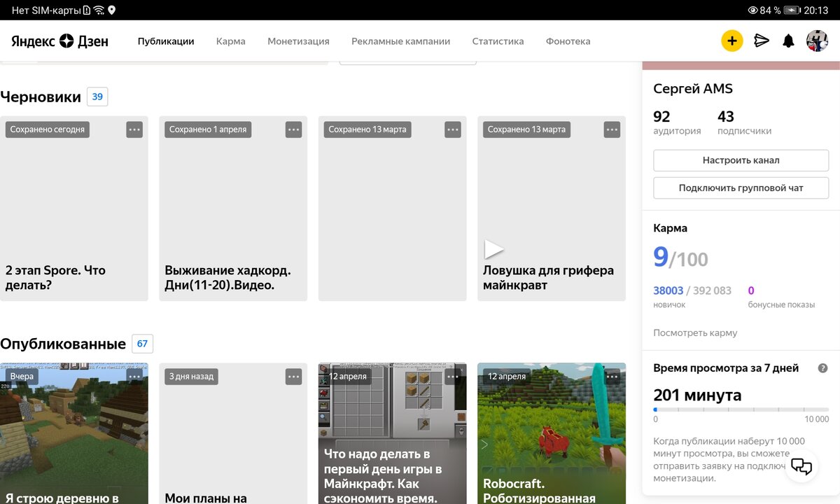840x504 pixels.
Task: Open the Мои планы на published post
Action: (233, 433)
